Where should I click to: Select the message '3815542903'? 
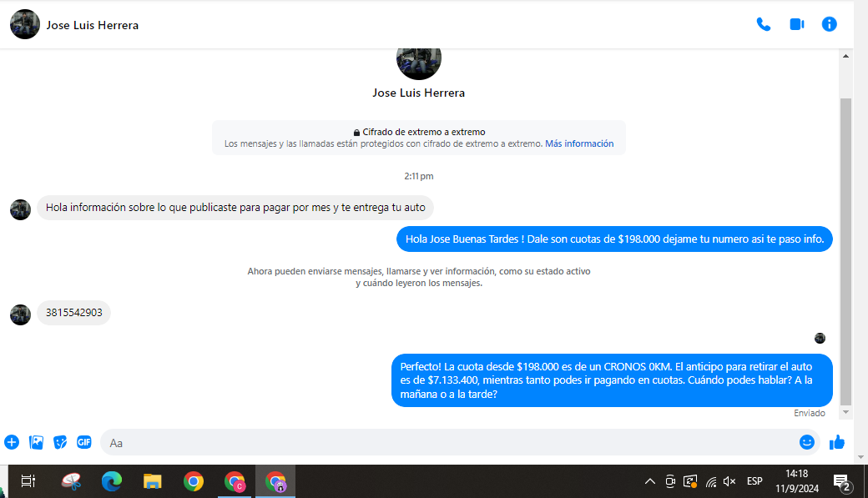(x=74, y=313)
